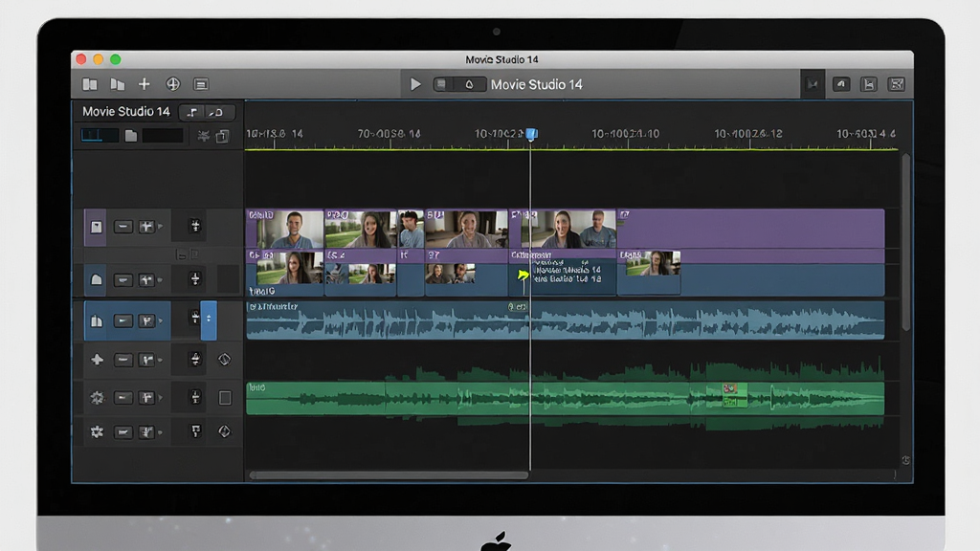The width and height of the screenshot is (980, 551).
Task: Click the gear icon on the green audio track
Action: pos(97,397)
